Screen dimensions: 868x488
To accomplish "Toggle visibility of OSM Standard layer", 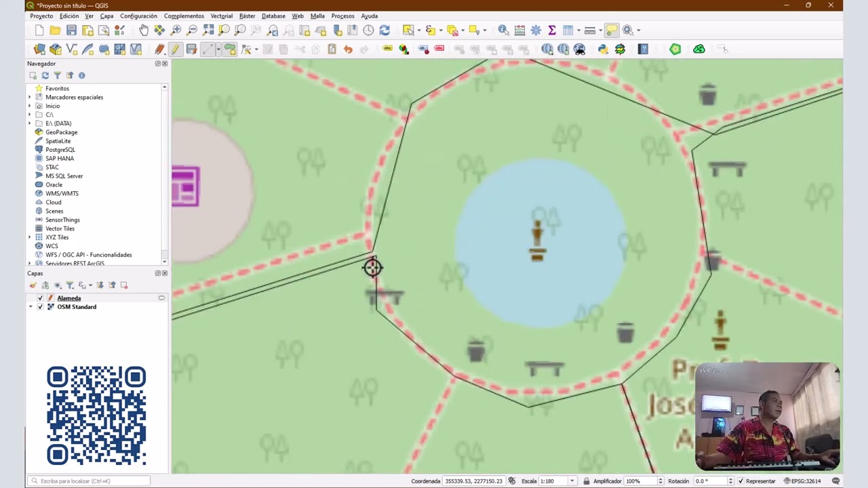I will 40,307.
